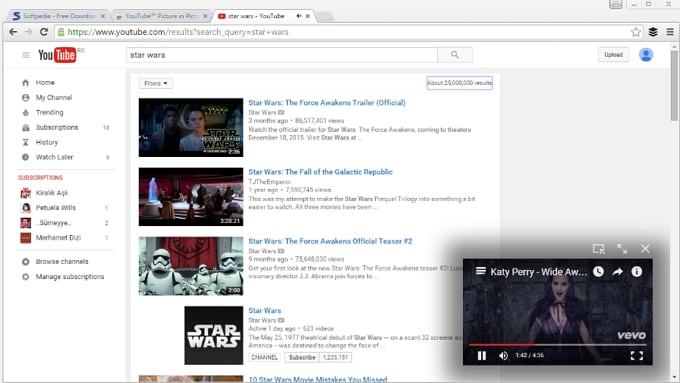Go back using browser back arrow
The image size is (680, 383).
pyautogui.click(x=13, y=32)
